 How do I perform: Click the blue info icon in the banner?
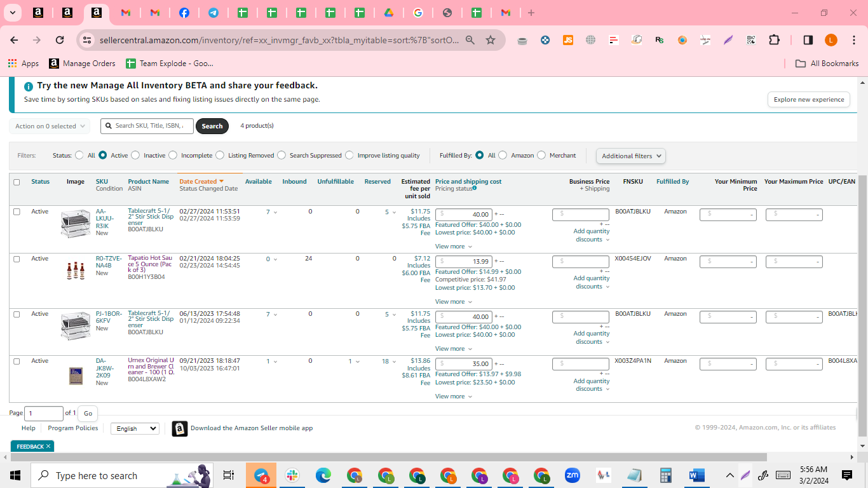pos(28,86)
